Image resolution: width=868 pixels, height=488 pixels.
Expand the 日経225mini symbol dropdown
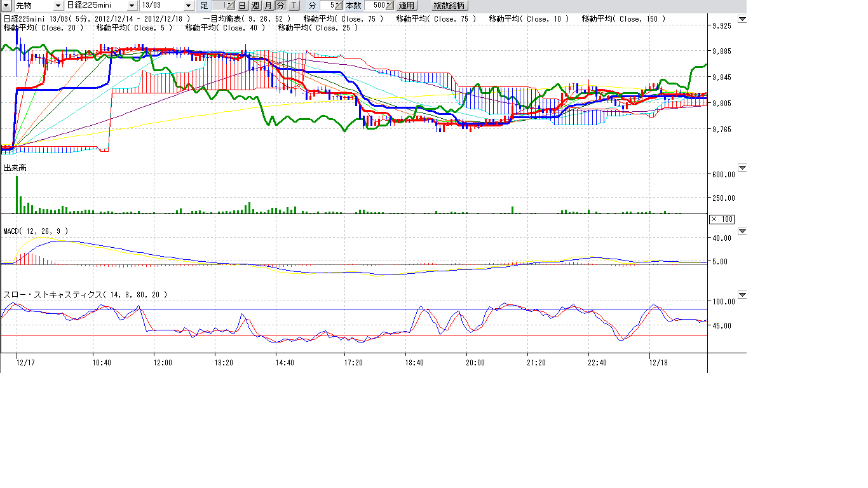(132, 6)
